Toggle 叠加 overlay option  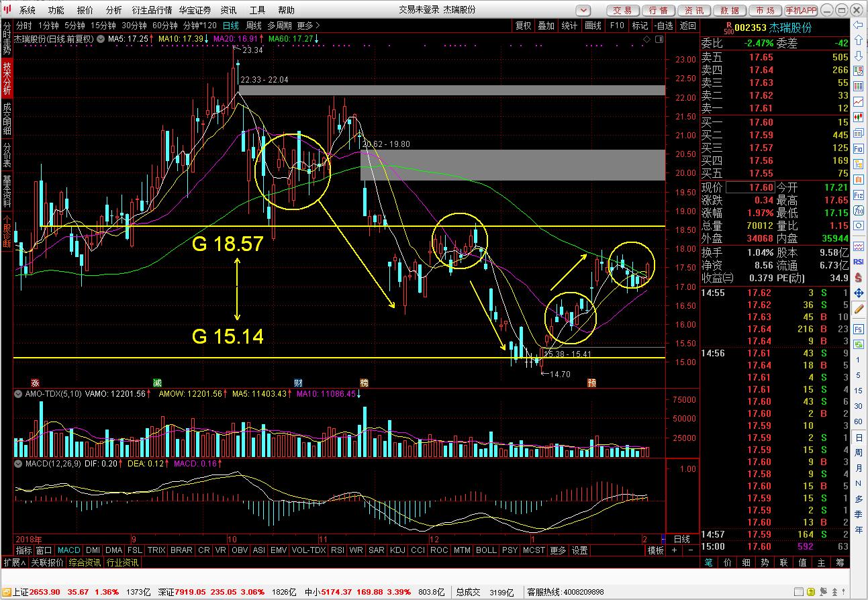(546, 26)
